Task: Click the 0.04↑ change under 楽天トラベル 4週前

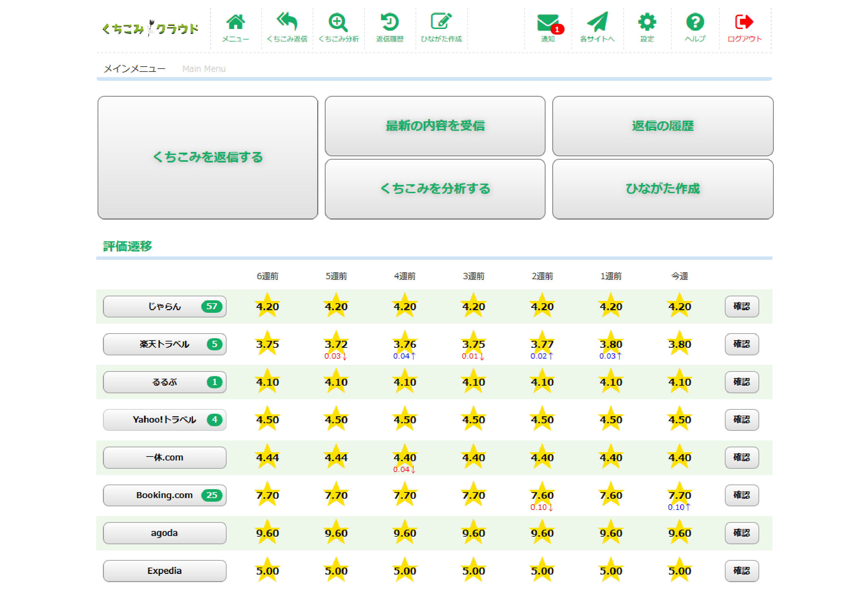Action: point(405,356)
